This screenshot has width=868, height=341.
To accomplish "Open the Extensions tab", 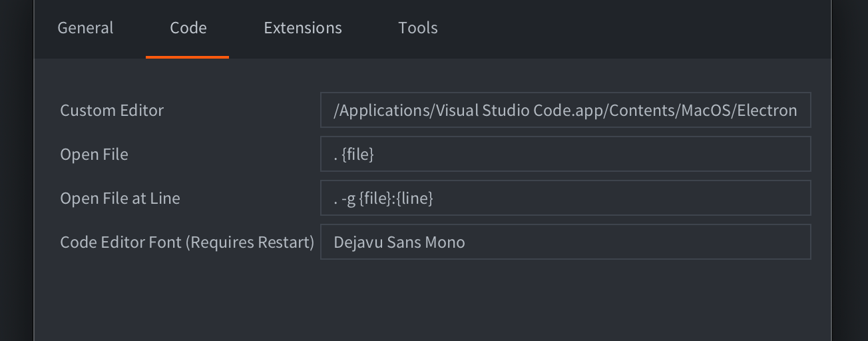I will [302, 28].
